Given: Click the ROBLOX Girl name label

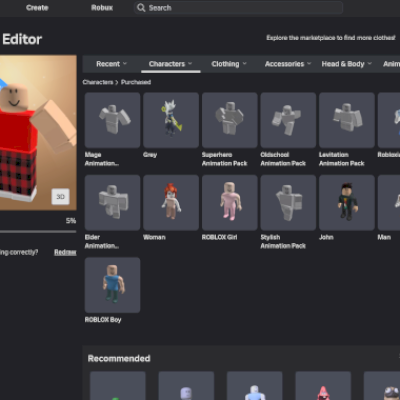Looking at the screenshot, I should click(x=219, y=237).
